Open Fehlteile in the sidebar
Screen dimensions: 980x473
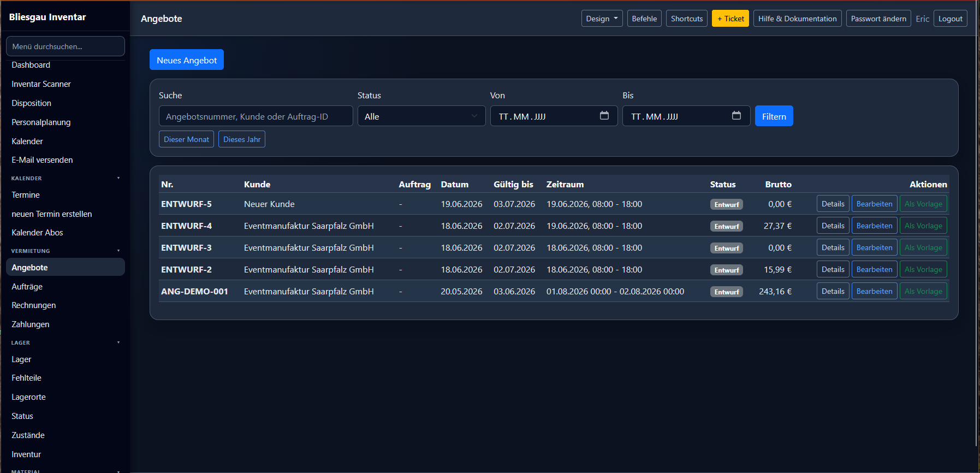[x=66, y=378]
